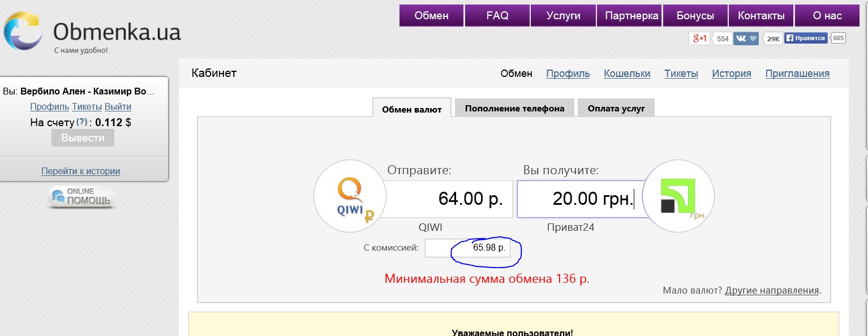Click the Facebook Нравится button
The width and height of the screenshot is (868, 336).
point(806,38)
